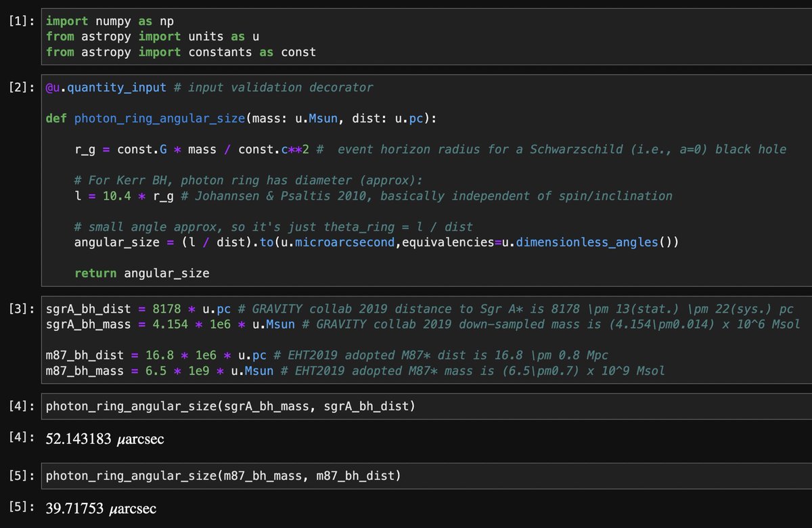Screen dimensions: 812x528
Task: Click the '[1]:' cell prompt
Action: [22, 20]
